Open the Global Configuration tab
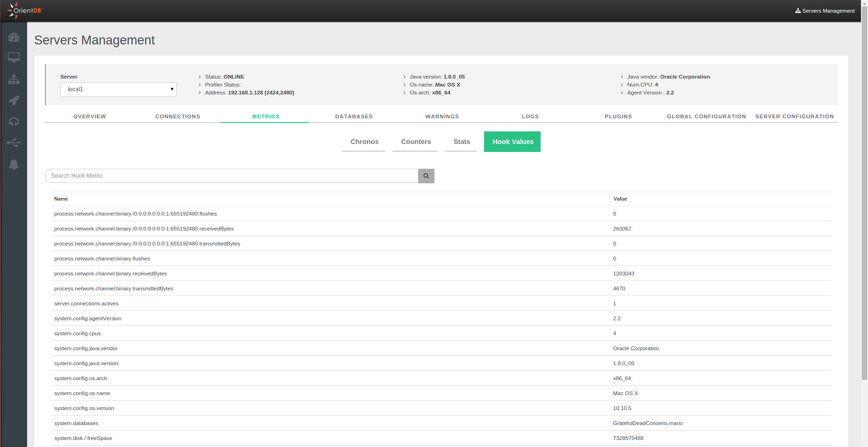Image resolution: width=868 pixels, height=447 pixels. point(706,116)
